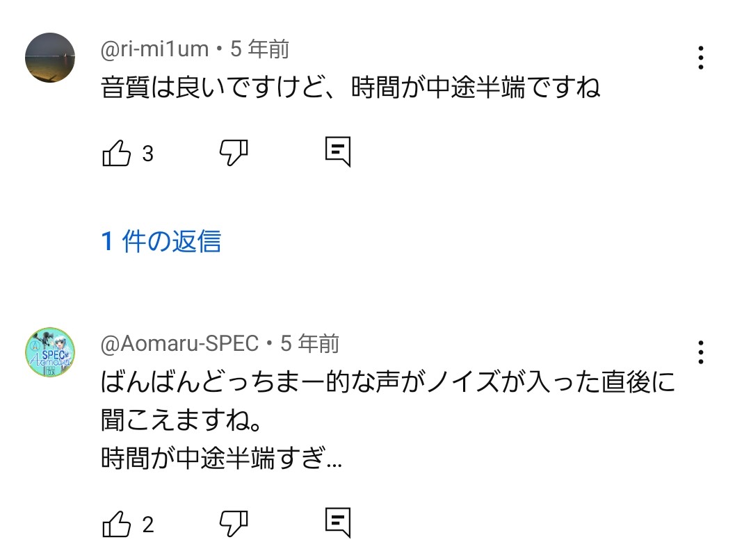The height and width of the screenshot is (560, 751).
Task: Like the comment by @ri-mi1um
Action: click(x=116, y=153)
